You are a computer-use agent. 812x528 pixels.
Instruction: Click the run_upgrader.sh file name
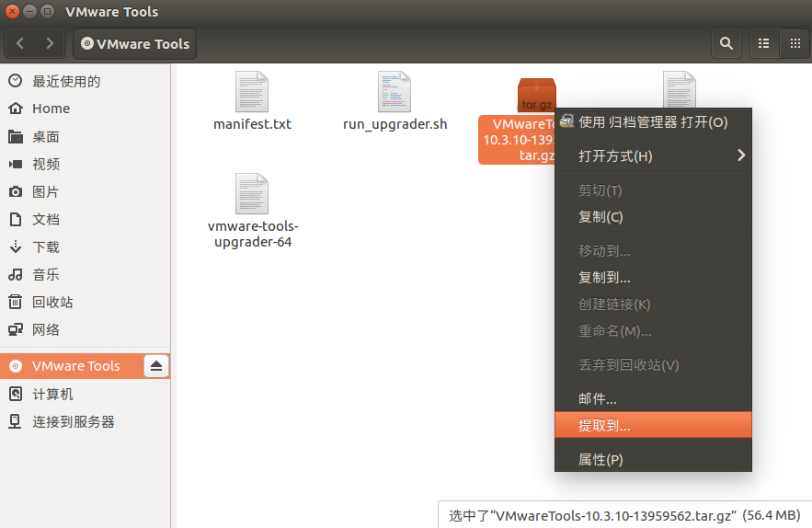[395, 124]
